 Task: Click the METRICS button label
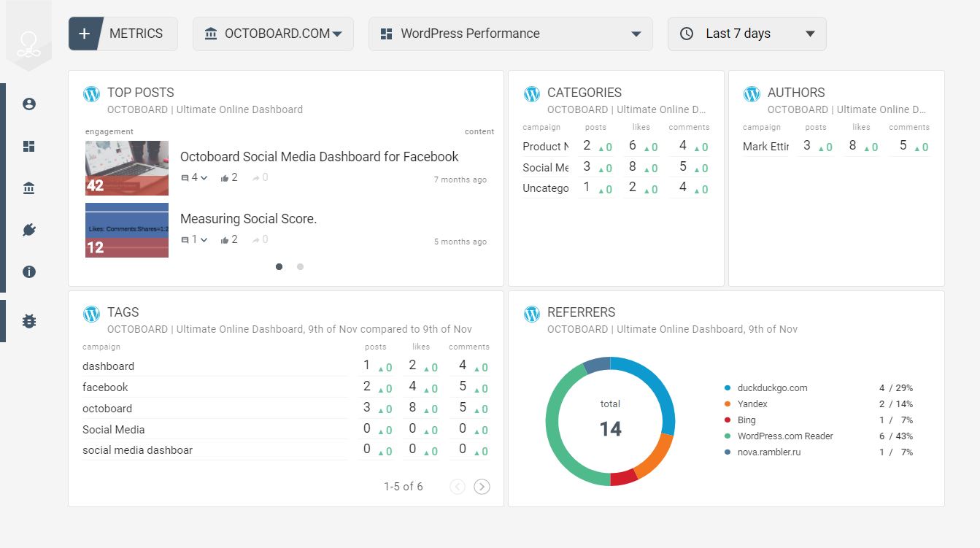coord(136,34)
